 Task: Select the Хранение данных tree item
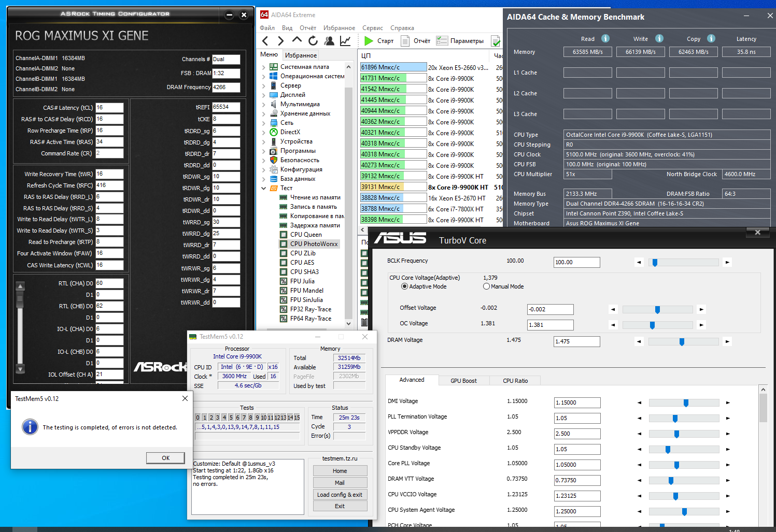pyautogui.click(x=300, y=114)
